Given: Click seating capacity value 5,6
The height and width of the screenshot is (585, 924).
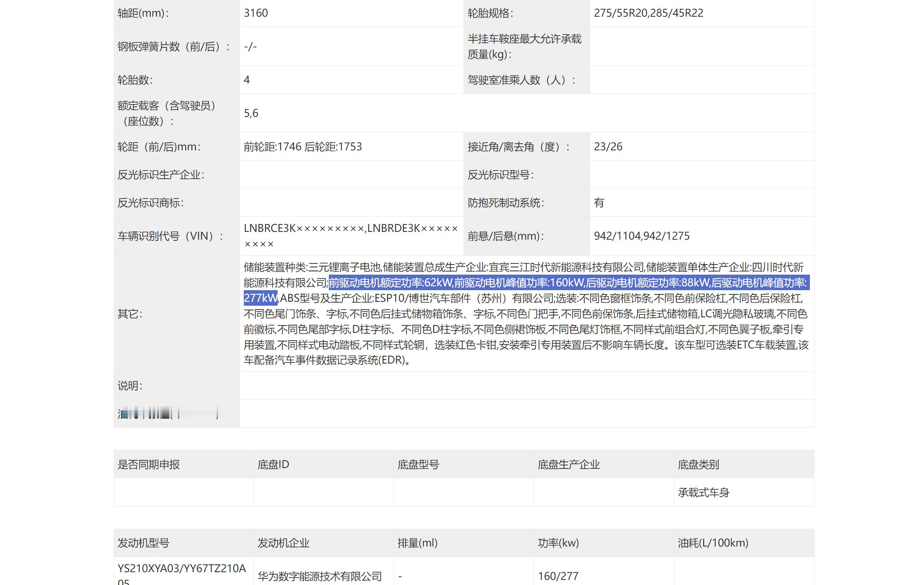Looking at the screenshot, I should pos(251,113).
